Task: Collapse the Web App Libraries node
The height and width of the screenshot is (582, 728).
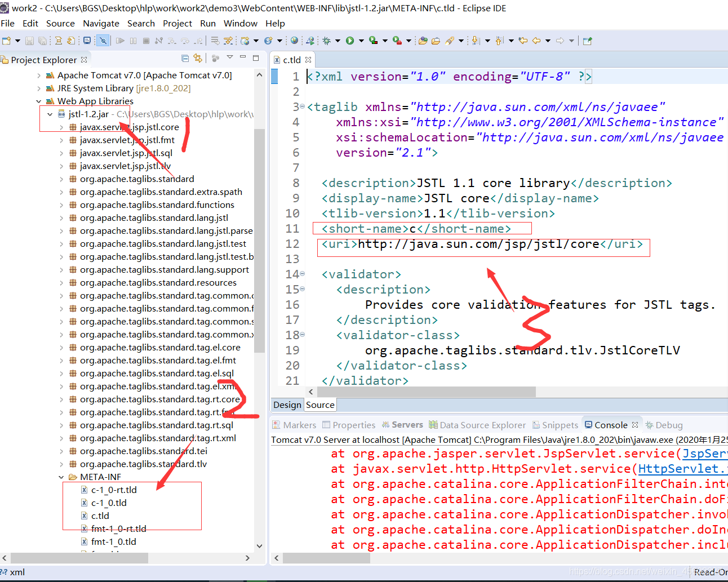Action: pyautogui.click(x=39, y=101)
